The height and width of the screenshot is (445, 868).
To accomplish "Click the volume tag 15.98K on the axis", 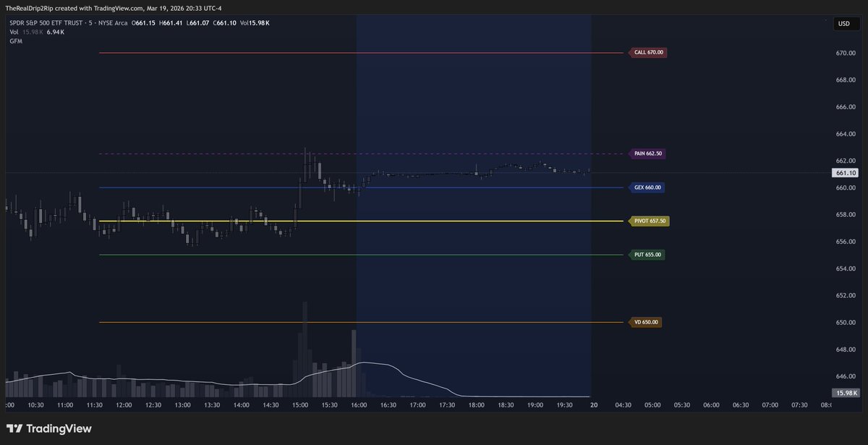I will point(845,393).
